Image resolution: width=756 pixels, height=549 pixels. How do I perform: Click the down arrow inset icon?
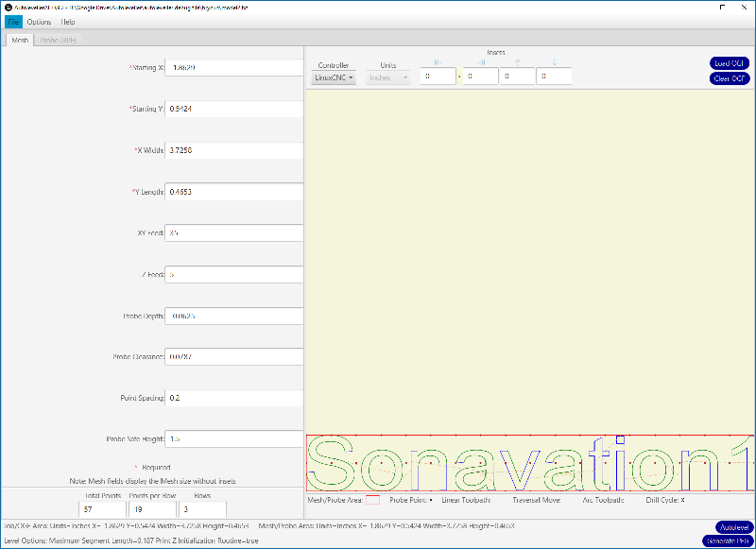[x=555, y=62]
